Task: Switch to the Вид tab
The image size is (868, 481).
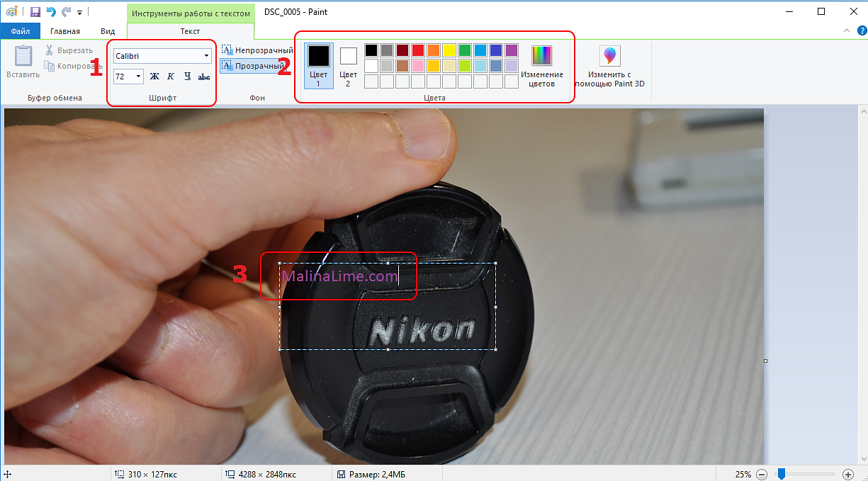Action: coord(108,31)
